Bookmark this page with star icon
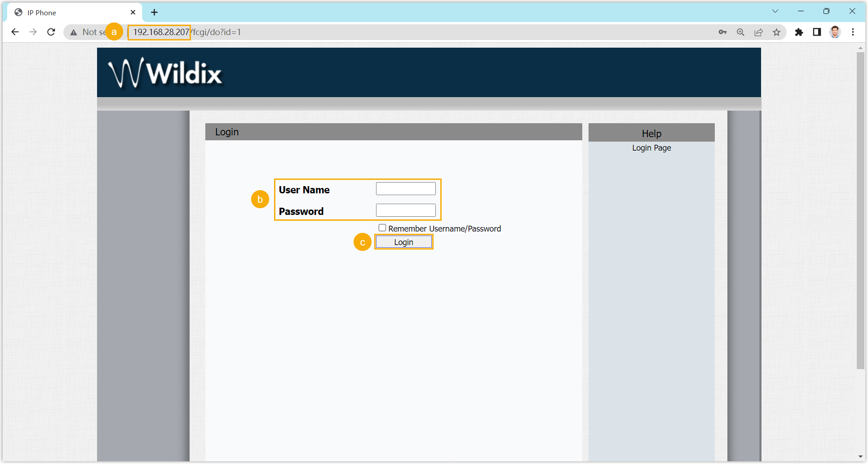Image resolution: width=868 pixels, height=464 pixels. point(776,32)
